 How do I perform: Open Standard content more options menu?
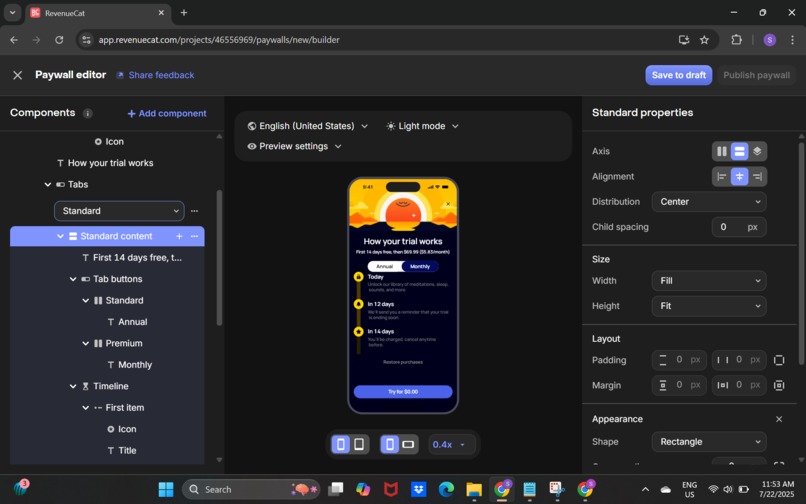[x=194, y=236]
